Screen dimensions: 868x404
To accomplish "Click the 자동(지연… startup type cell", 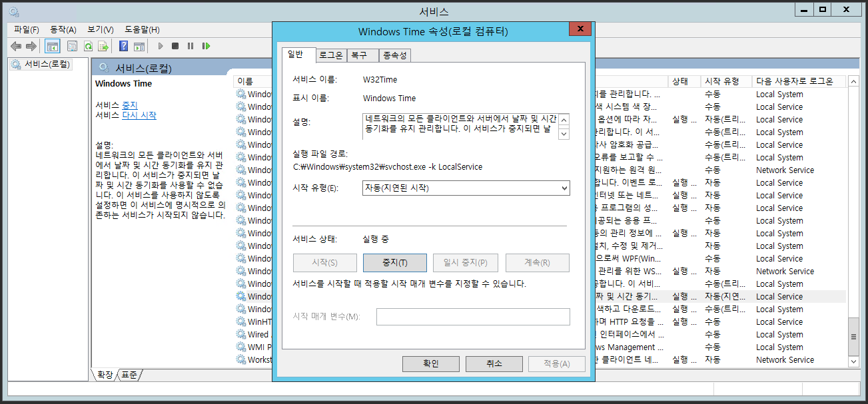I will pos(725,297).
